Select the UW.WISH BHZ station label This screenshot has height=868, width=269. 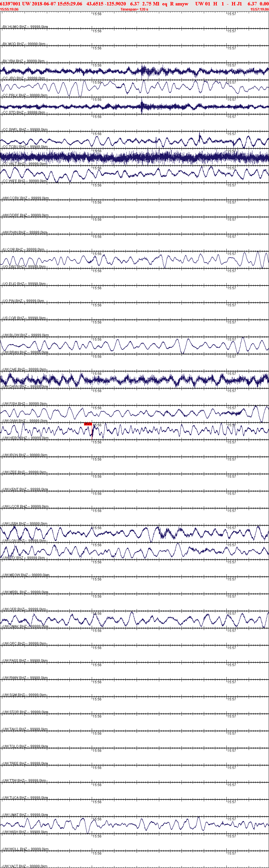[25, 832]
